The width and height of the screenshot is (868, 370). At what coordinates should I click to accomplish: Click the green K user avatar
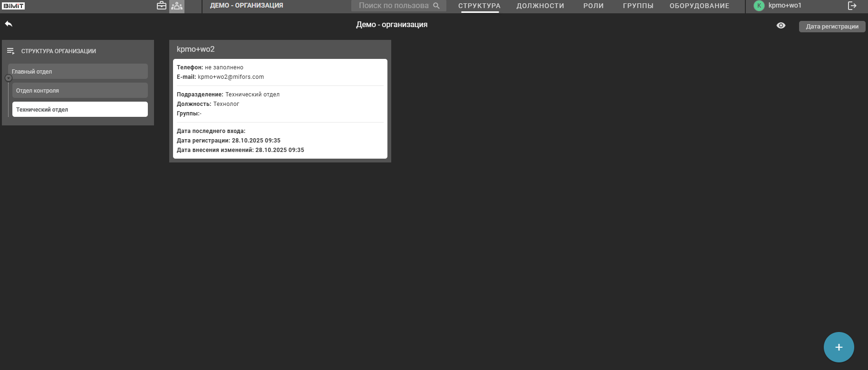point(759,6)
